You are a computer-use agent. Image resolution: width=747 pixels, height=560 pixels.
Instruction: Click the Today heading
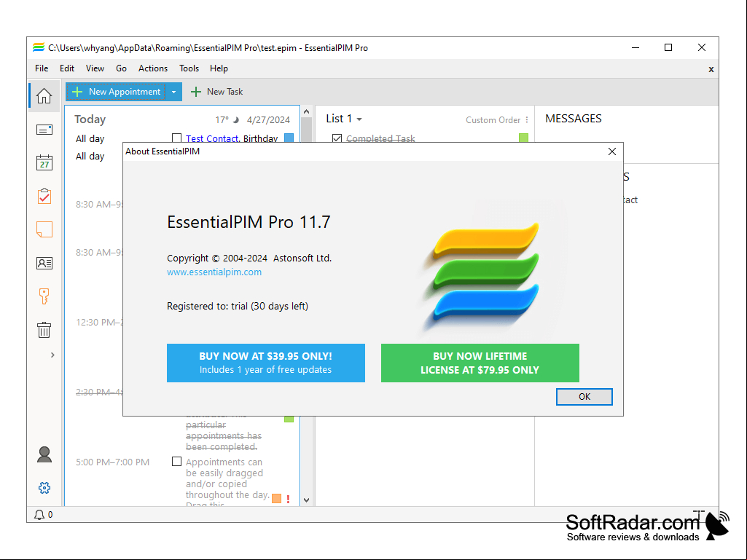click(x=90, y=119)
